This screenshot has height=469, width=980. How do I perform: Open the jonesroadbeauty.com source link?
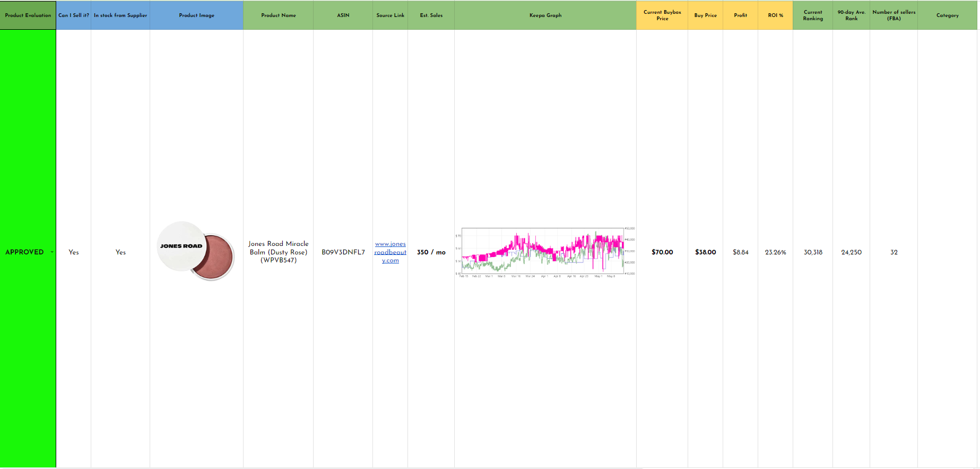pos(391,252)
